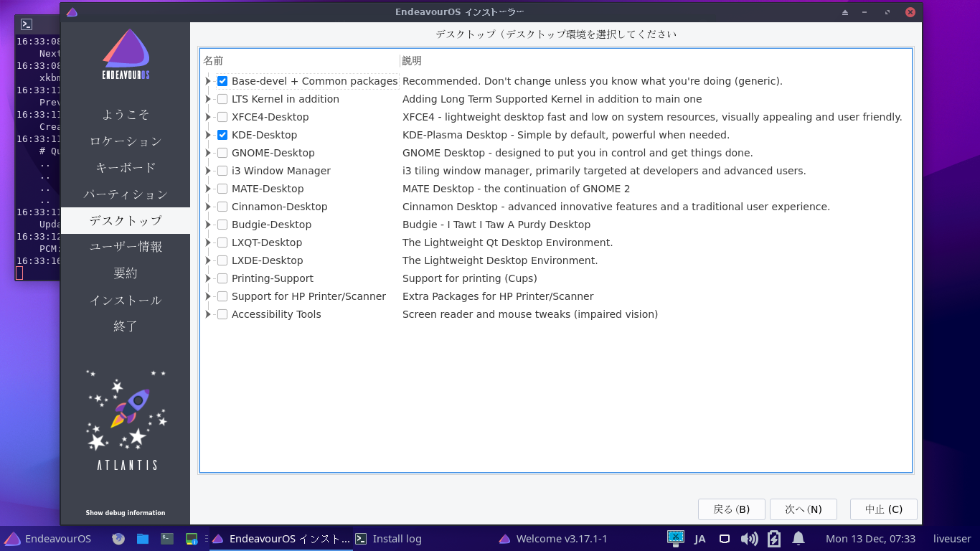This screenshot has height=551, width=980.
Task: Switch to the パーティション step
Action: pyautogui.click(x=126, y=194)
